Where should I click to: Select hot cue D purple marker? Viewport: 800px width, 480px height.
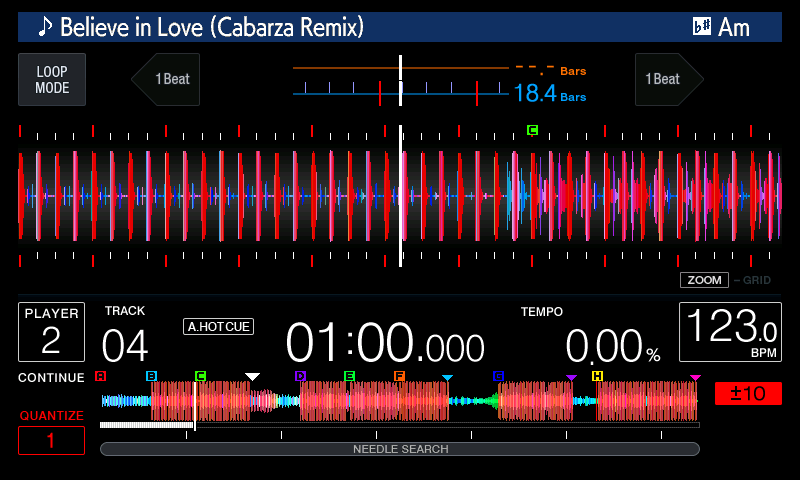coord(300,376)
